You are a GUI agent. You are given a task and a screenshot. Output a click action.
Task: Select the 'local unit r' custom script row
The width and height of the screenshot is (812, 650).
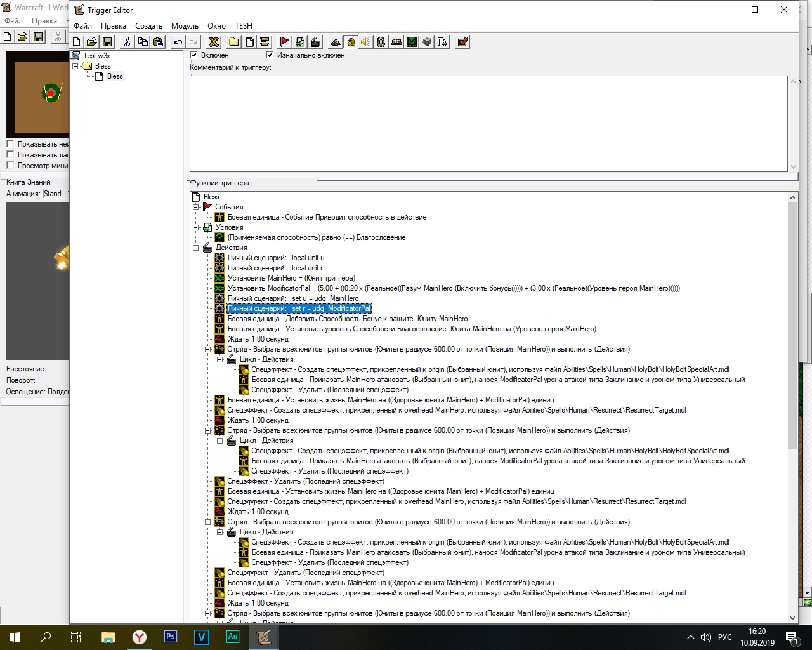click(x=275, y=268)
